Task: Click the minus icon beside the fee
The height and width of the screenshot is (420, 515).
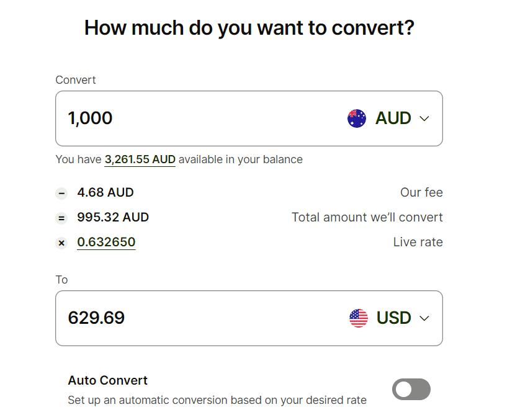Action: (61, 193)
